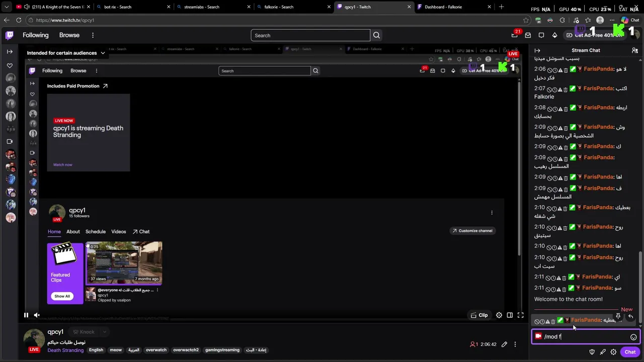Open the three-dot nav more menu
This screenshot has height=362, width=644.
click(93, 35)
